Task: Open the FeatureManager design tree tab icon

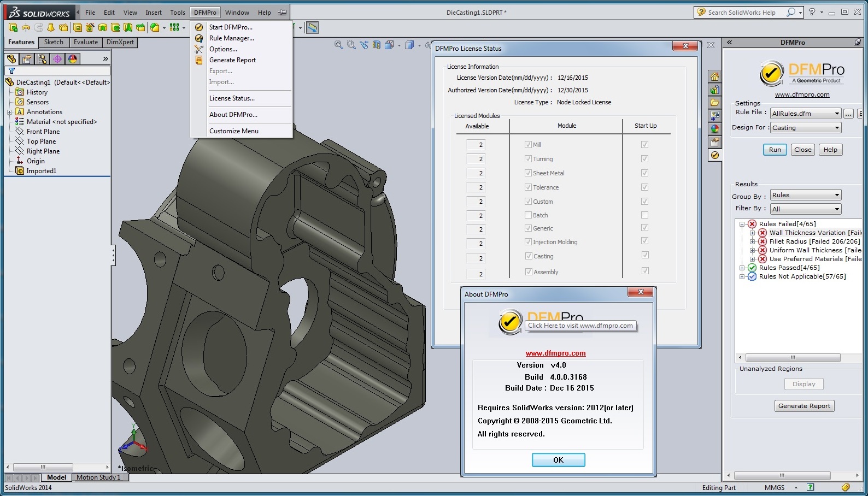Action: (x=11, y=58)
